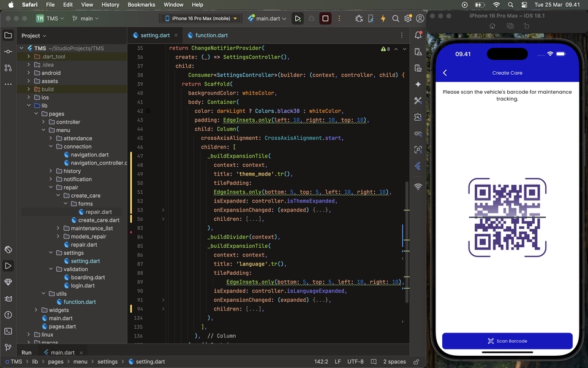Click the green Run button in toolbar

point(298,18)
